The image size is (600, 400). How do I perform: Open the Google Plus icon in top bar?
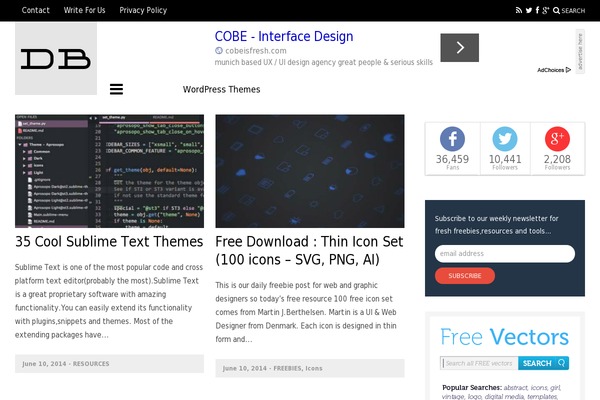coord(546,10)
